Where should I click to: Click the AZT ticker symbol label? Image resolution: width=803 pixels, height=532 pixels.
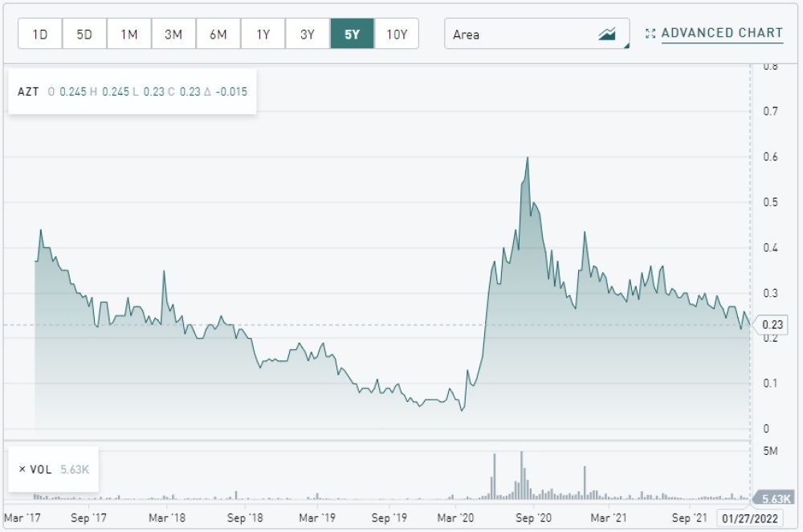28,91
